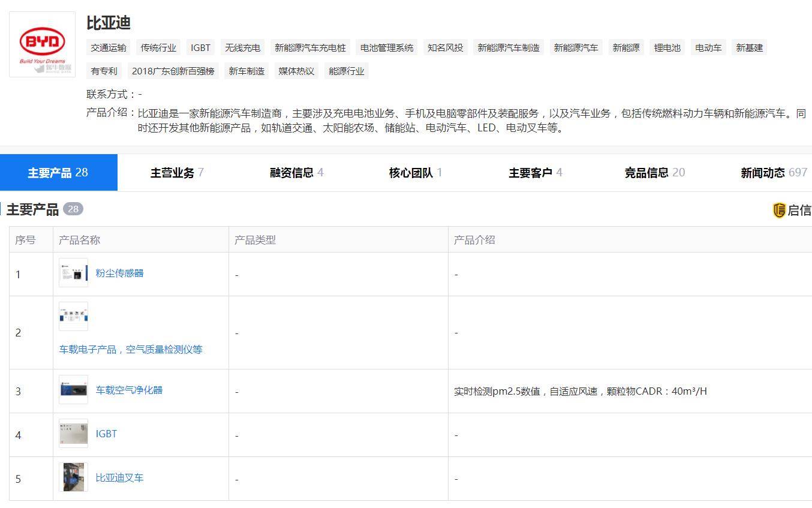Image resolution: width=812 pixels, height=508 pixels.
Task: Select the 核心团队 tab
Action: [x=416, y=173]
